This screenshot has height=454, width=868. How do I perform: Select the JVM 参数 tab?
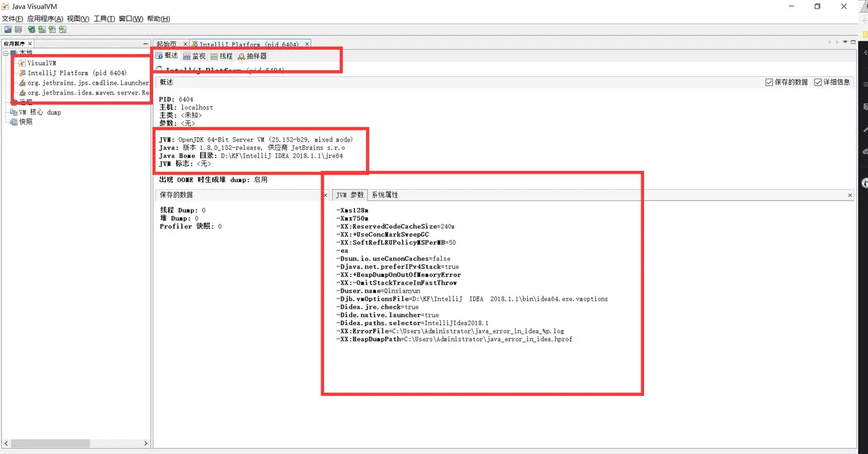tap(350, 195)
